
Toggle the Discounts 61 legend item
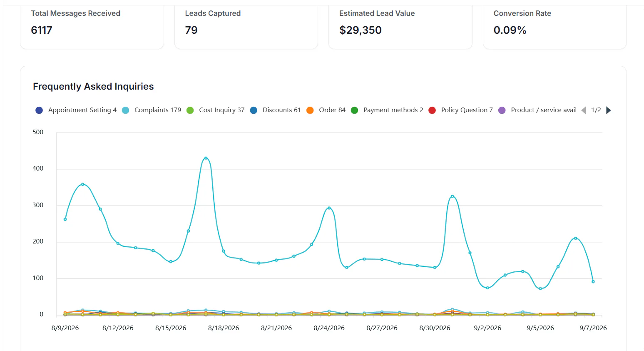click(275, 110)
